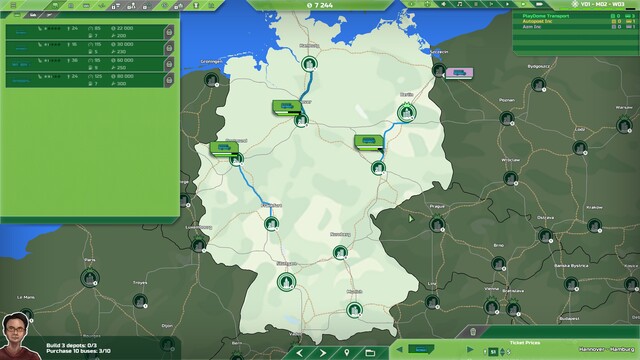Click the map pin location icon

pyautogui.click(x=347, y=353)
